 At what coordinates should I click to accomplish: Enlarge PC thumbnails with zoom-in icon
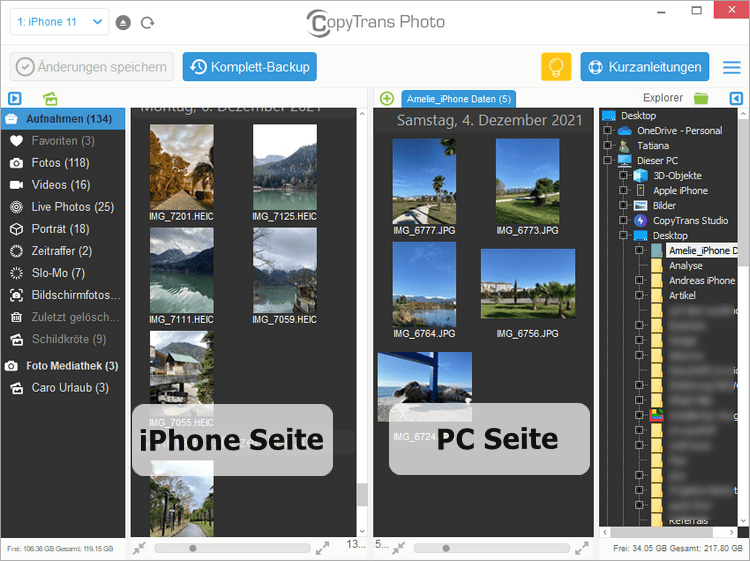point(582,548)
